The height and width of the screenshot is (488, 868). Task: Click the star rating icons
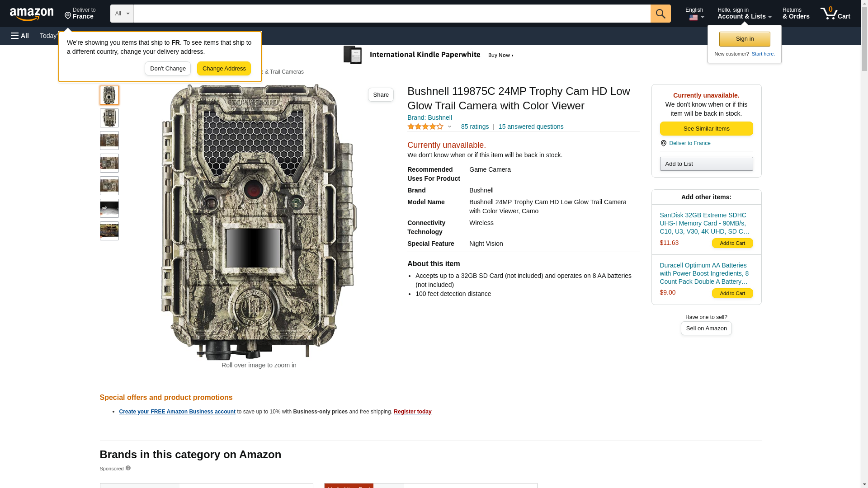[425, 127]
